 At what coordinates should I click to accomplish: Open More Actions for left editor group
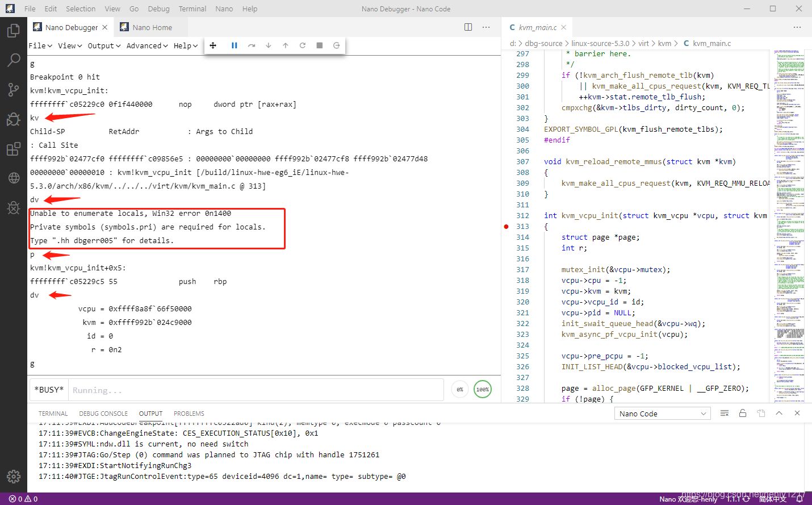[486, 27]
